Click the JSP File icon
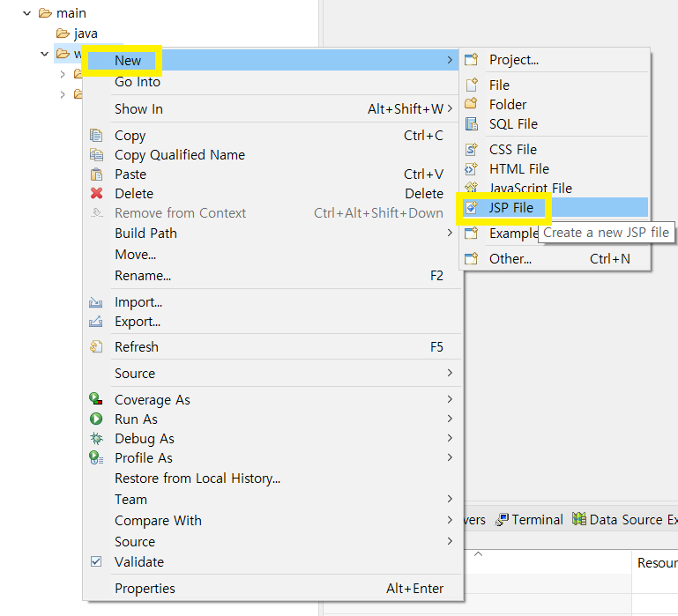This screenshot has width=678, height=616. (x=472, y=207)
